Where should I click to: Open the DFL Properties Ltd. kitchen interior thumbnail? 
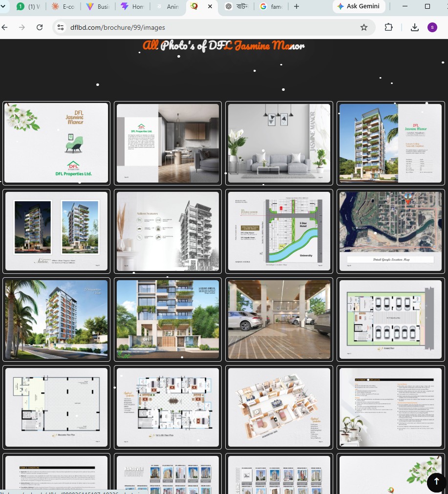coord(168,143)
